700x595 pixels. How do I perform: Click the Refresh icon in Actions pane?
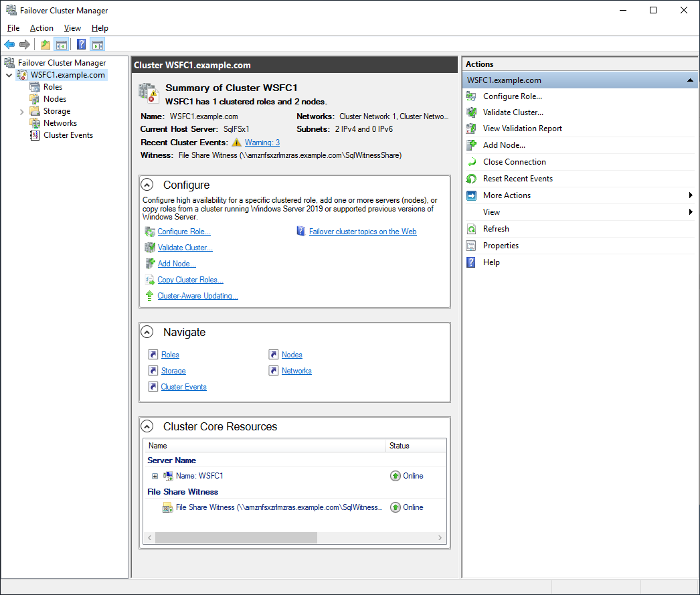471,229
